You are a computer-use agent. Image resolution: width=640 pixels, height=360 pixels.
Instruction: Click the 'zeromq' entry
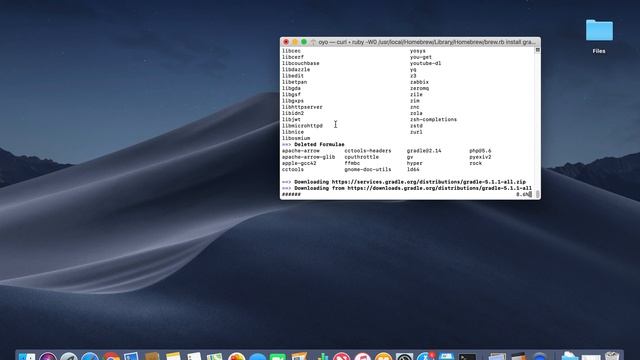click(x=419, y=88)
